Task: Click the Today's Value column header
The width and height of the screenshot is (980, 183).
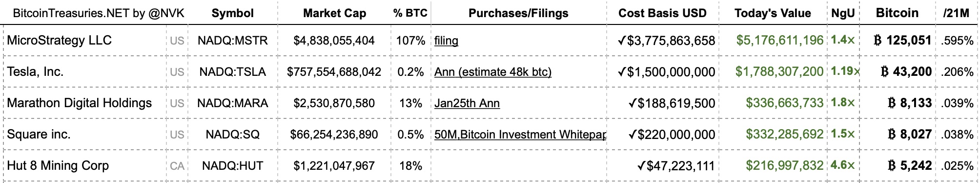Action: click(773, 13)
